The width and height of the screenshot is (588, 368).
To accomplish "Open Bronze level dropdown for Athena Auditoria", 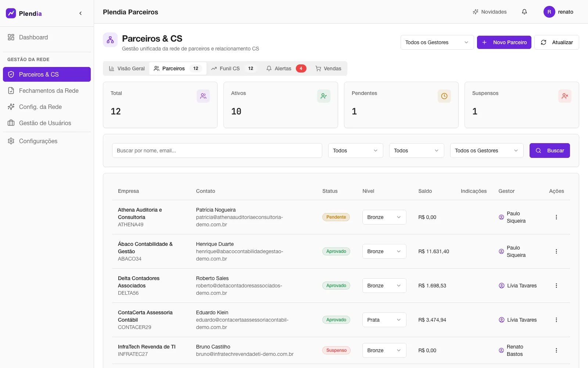I will pyautogui.click(x=384, y=217).
